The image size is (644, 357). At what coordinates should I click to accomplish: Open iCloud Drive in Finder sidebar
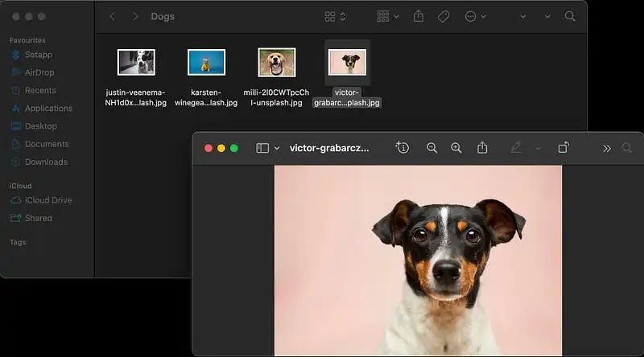41,200
